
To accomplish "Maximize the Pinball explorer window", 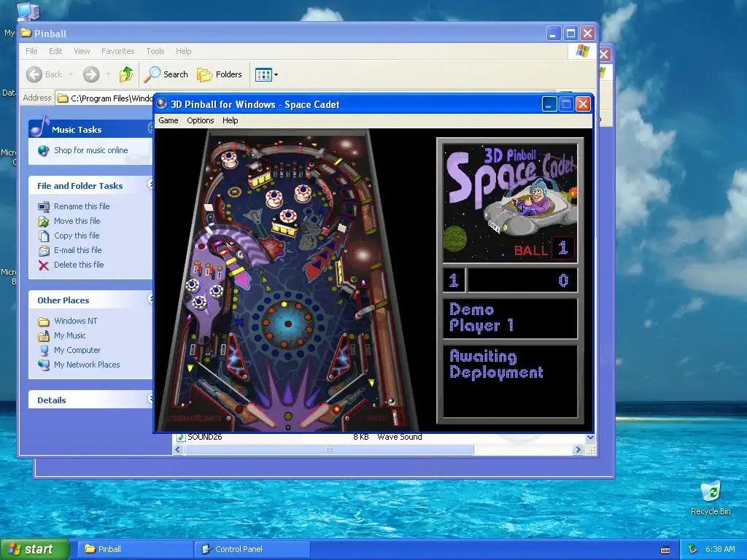I will tap(570, 34).
